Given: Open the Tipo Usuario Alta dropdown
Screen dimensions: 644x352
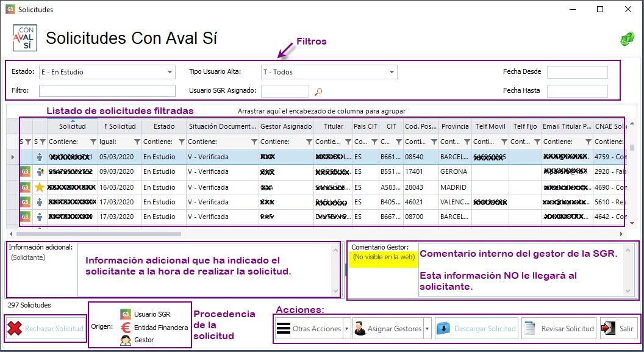Looking at the screenshot, I should [x=392, y=72].
